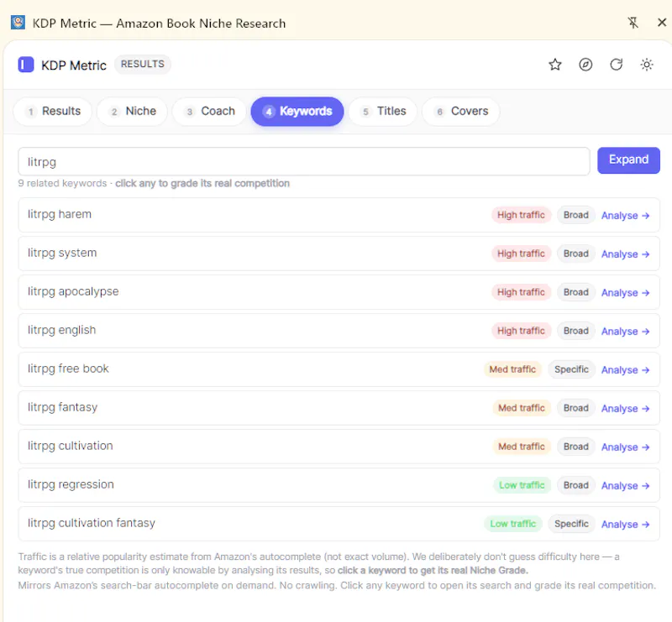Image resolution: width=672 pixels, height=622 pixels.
Task: Analyse the litrpg cultivation keyword
Action: (625, 447)
